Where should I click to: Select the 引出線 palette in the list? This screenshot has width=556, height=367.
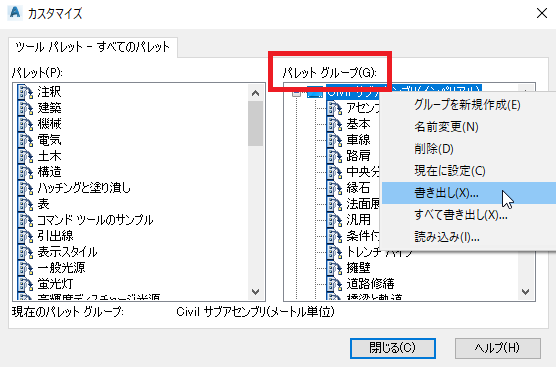[56, 236]
